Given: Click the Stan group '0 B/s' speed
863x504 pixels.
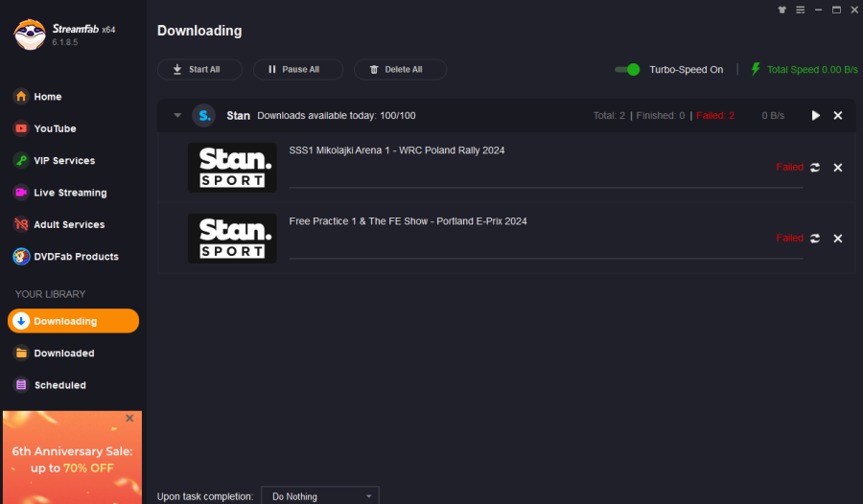Looking at the screenshot, I should point(773,116).
